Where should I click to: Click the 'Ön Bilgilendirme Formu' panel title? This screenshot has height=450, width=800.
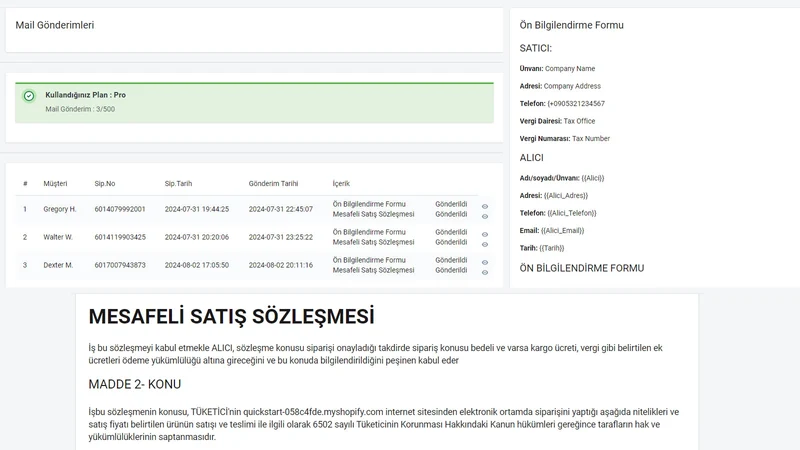(571, 25)
